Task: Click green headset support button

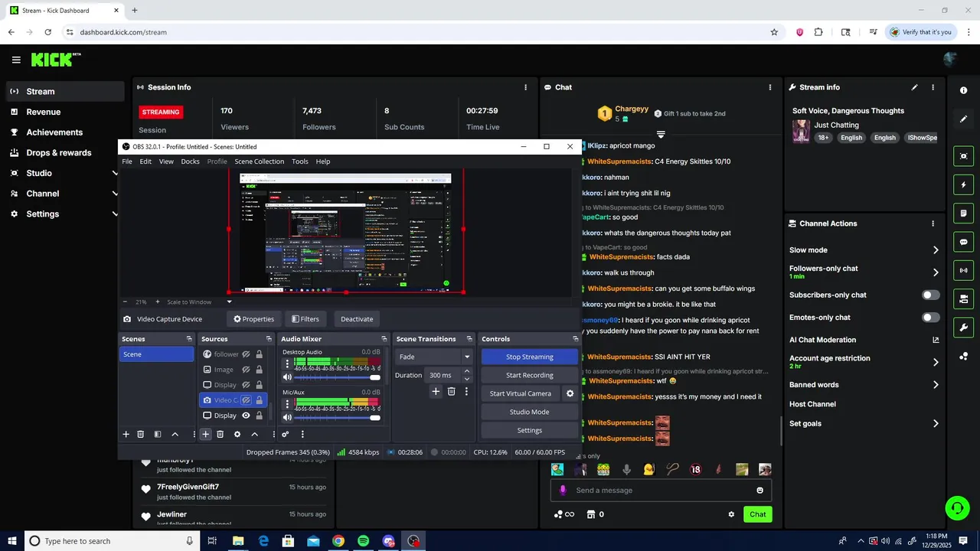Action: (956, 507)
